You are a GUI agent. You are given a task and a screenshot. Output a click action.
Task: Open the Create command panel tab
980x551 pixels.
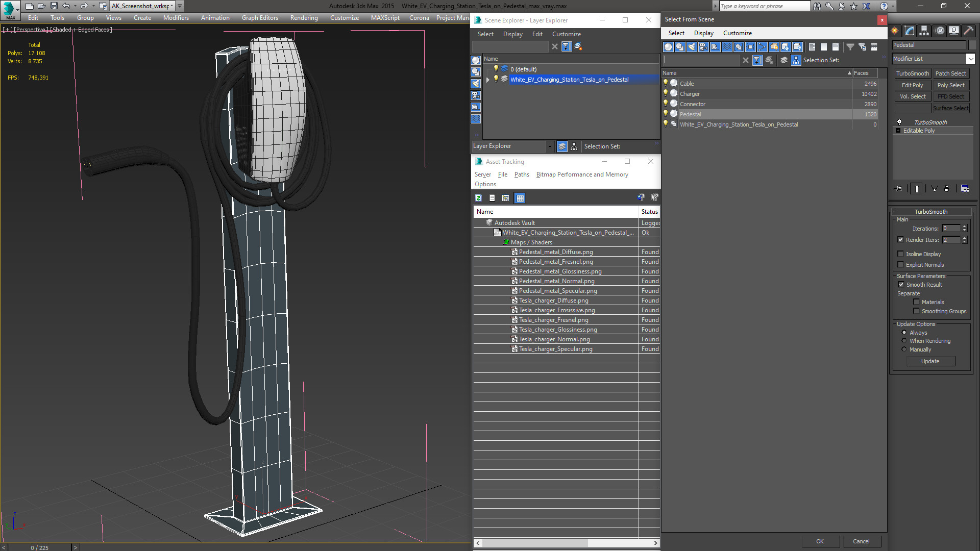(x=895, y=31)
